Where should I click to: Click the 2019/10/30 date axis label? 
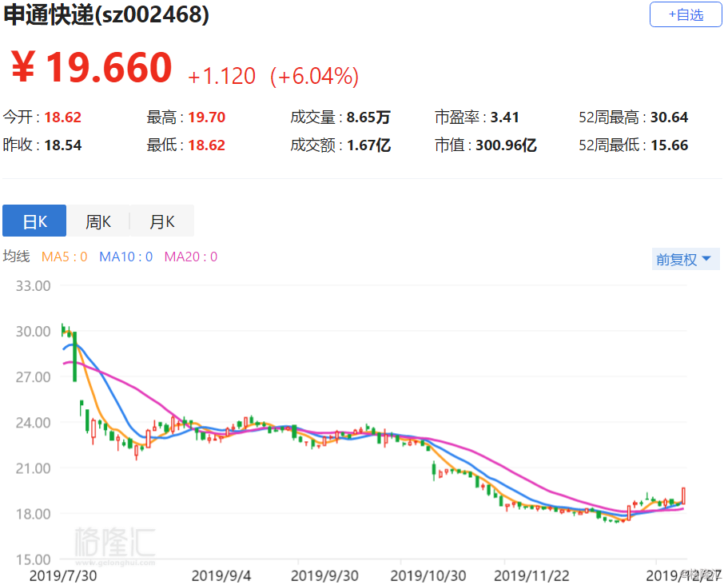pos(428,575)
